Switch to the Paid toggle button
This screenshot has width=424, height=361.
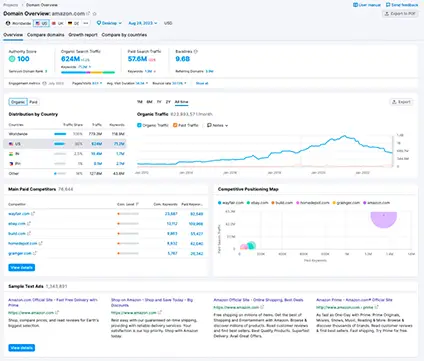coord(33,102)
